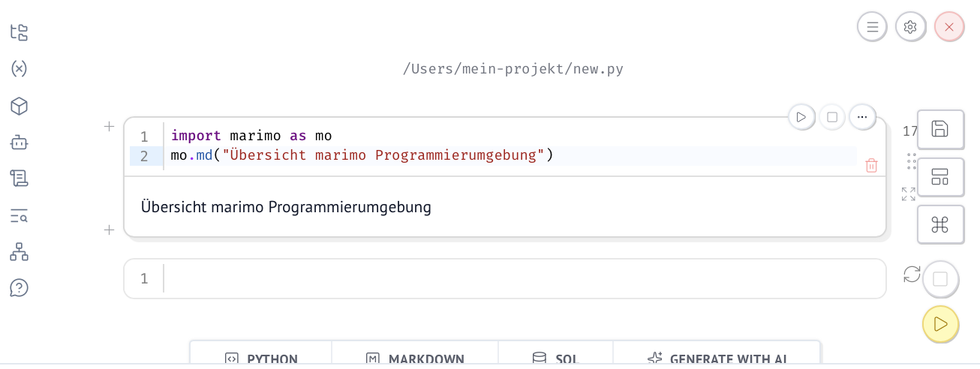This screenshot has width=980, height=369.
Task: Open the scratchpad scroll icon
Action: (19, 178)
